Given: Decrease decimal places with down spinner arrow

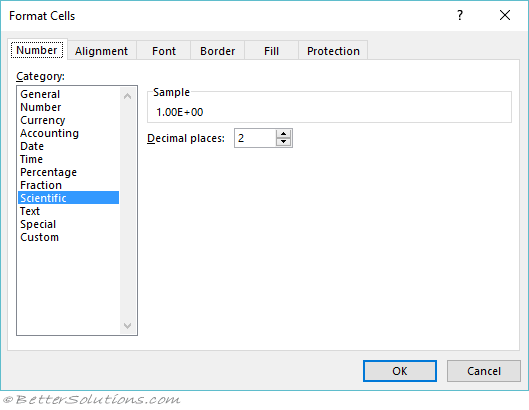Looking at the screenshot, I should 283,142.
